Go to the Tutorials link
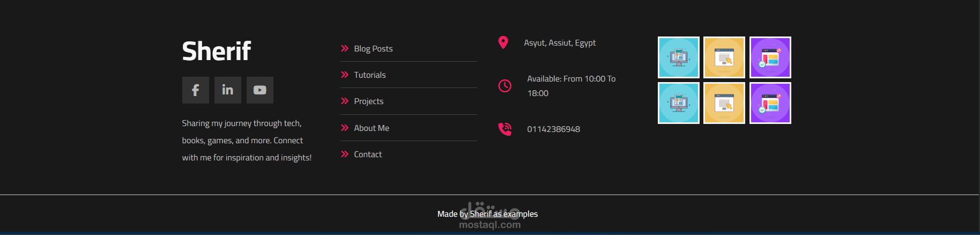The image size is (980, 235). point(370,75)
